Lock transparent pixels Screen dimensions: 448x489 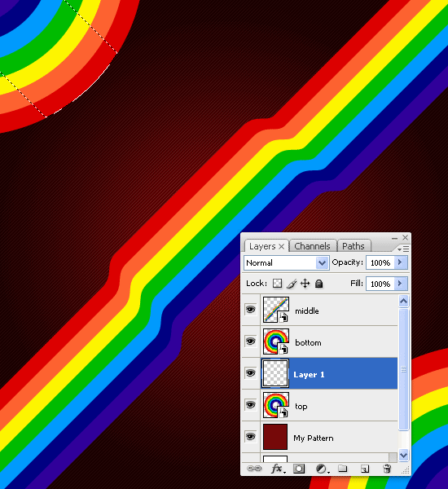(x=277, y=284)
